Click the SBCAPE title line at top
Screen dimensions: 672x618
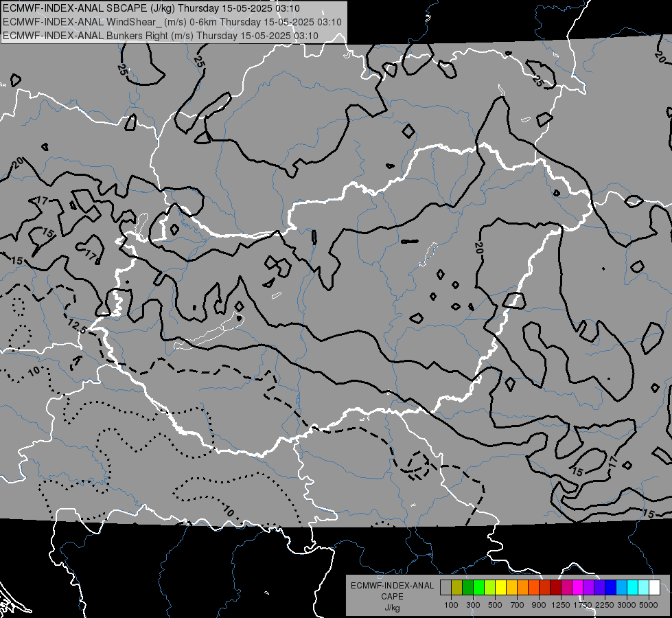tap(151, 8)
